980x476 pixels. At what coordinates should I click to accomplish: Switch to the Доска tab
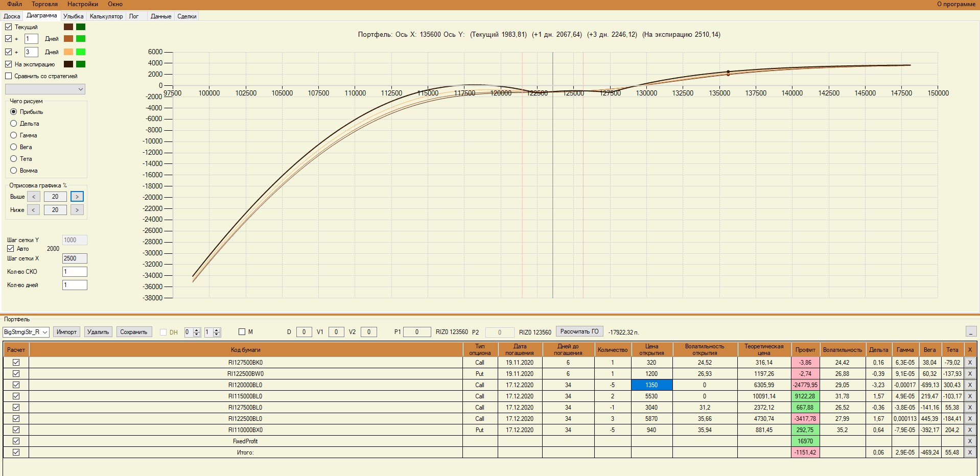tap(12, 16)
